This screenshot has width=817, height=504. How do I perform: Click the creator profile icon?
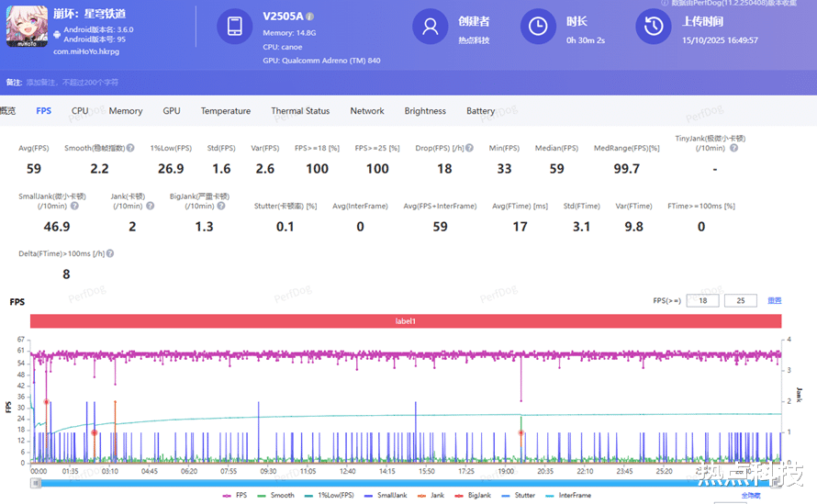[430, 27]
